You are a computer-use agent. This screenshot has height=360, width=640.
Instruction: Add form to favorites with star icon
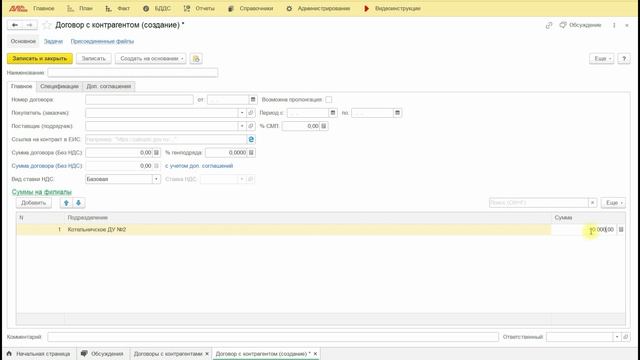pos(47,25)
